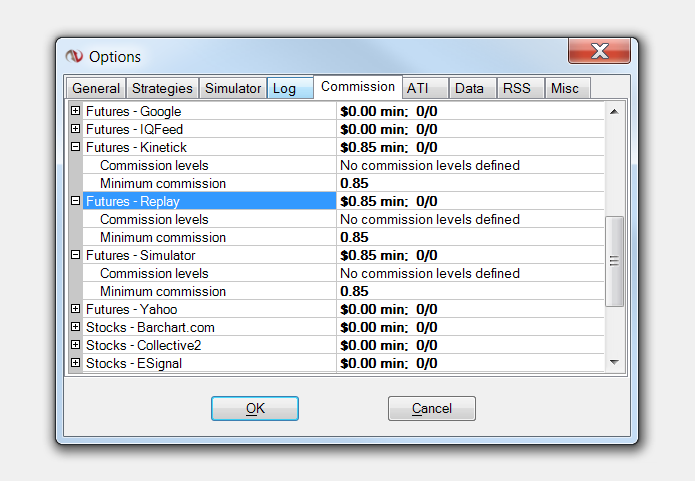Screen dimensions: 695x481
Task: Open the Simulator tab
Action: point(233,88)
